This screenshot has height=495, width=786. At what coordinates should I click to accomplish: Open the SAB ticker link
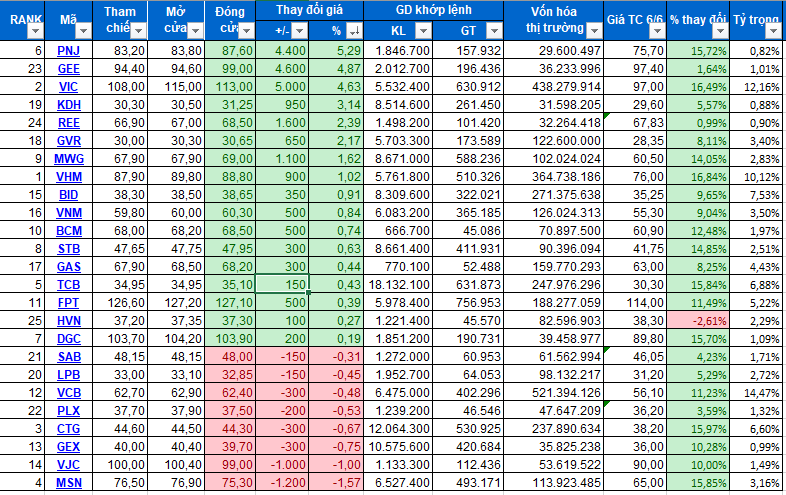coord(69,358)
